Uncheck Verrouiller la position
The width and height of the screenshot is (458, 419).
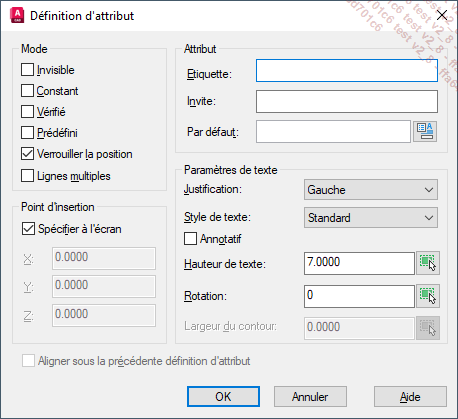pyautogui.click(x=27, y=154)
